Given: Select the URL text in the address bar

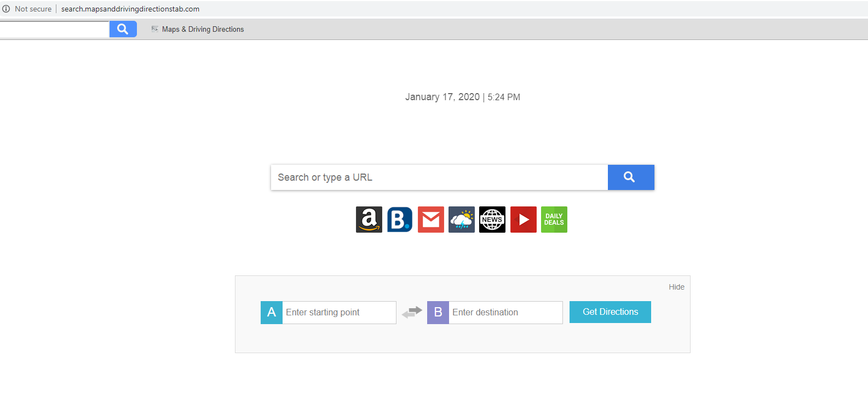Looking at the screenshot, I should point(130,9).
